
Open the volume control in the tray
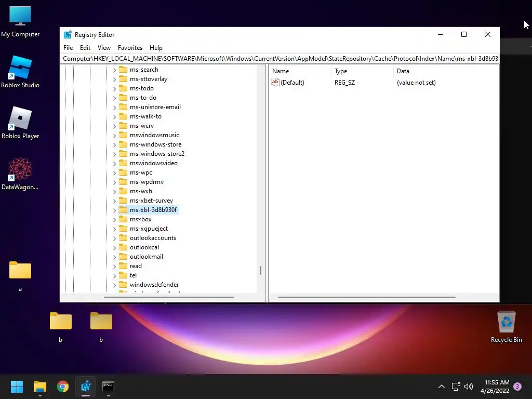[469, 387]
